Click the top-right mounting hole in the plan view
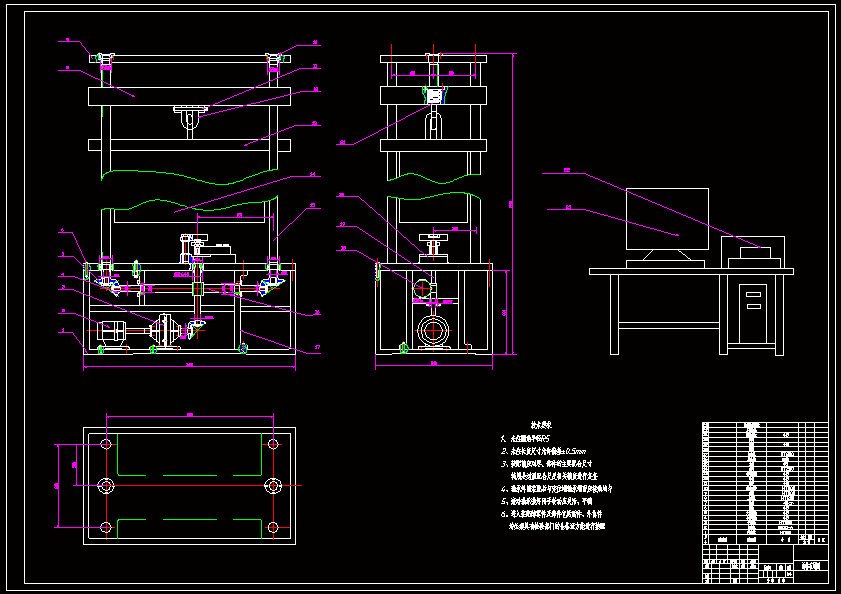Viewport: 841px width, 594px height. point(274,444)
